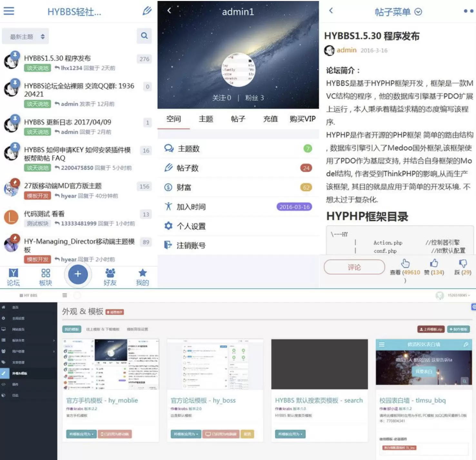Open thread HYBBS 更新日志 2017/04/09

coord(68,122)
